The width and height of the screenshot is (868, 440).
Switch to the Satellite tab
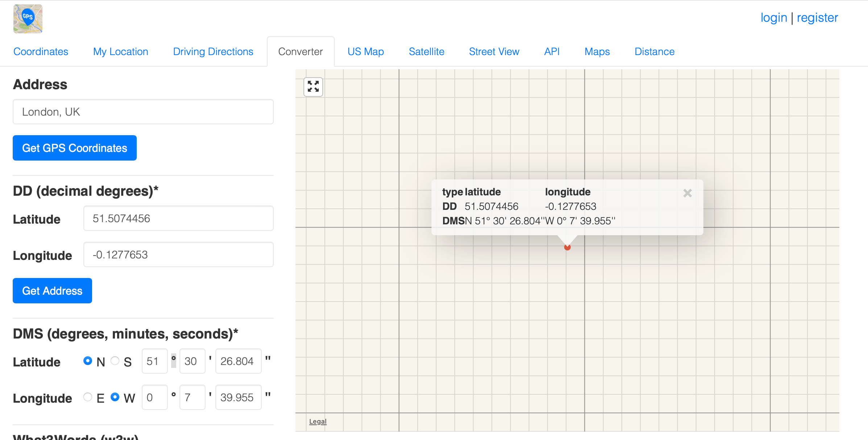click(x=426, y=51)
